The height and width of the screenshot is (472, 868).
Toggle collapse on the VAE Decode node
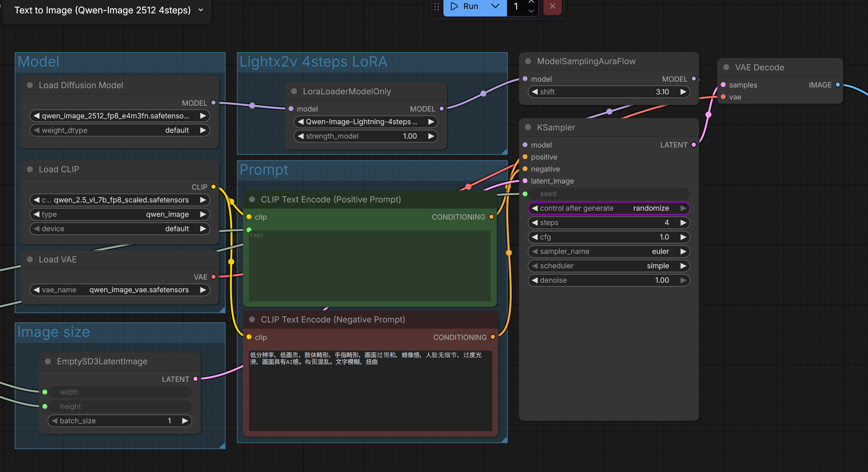tap(726, 68)
